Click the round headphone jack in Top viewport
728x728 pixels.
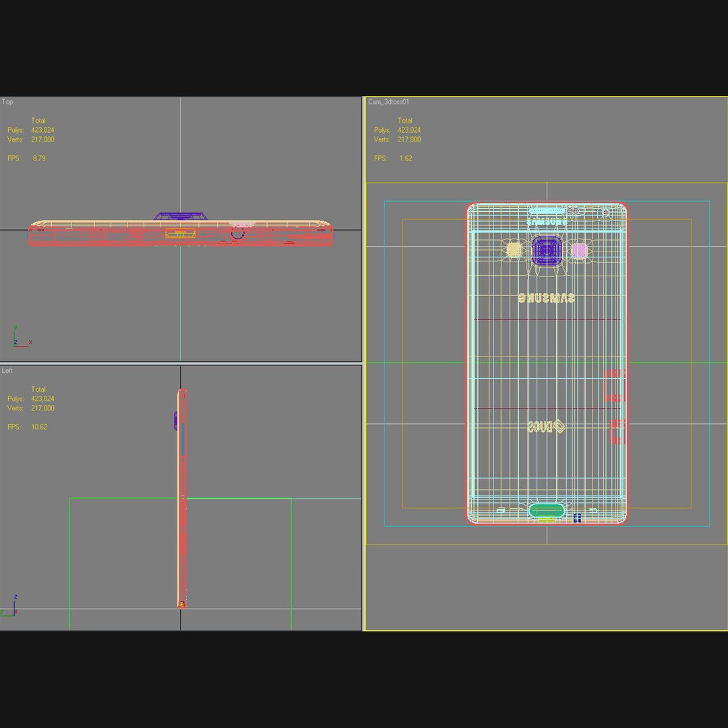click(237, 233)
